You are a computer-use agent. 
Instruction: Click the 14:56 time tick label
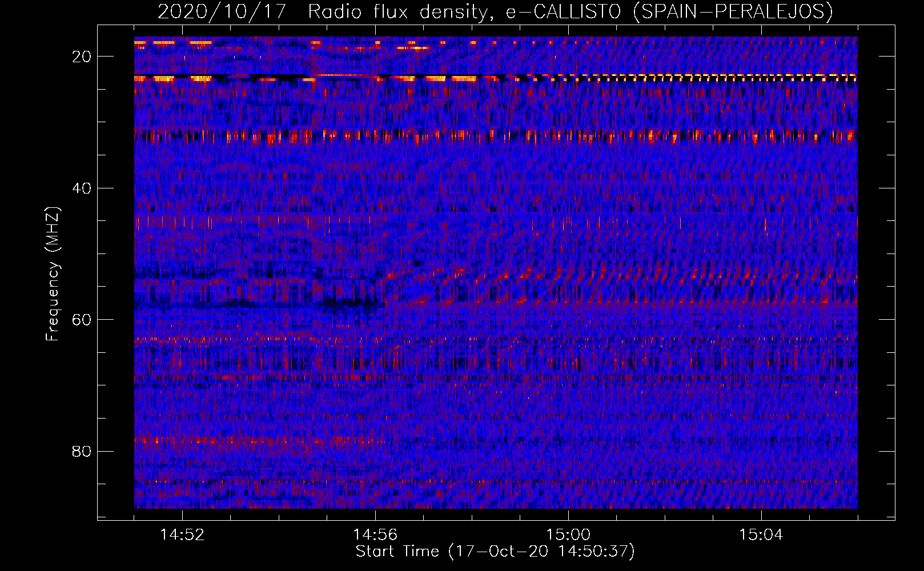coord(375,535)
